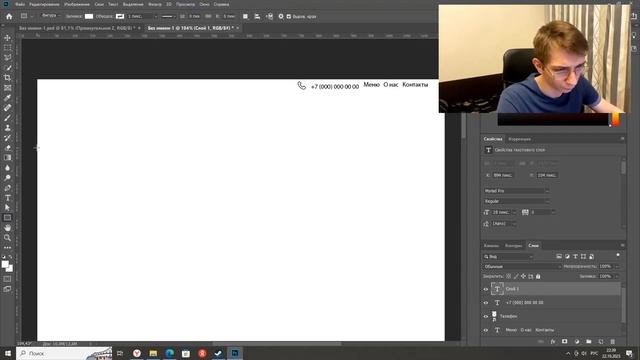The width and height of the screenshot is (640, 360).
Task: Toggle lock all button for layer
Action: click(x=538, y=276)
